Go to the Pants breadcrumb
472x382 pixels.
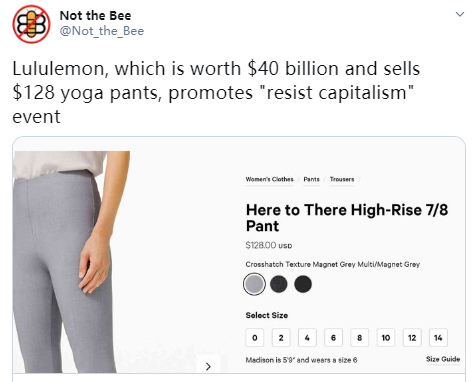pyautogui.click(x=311, y=179)
